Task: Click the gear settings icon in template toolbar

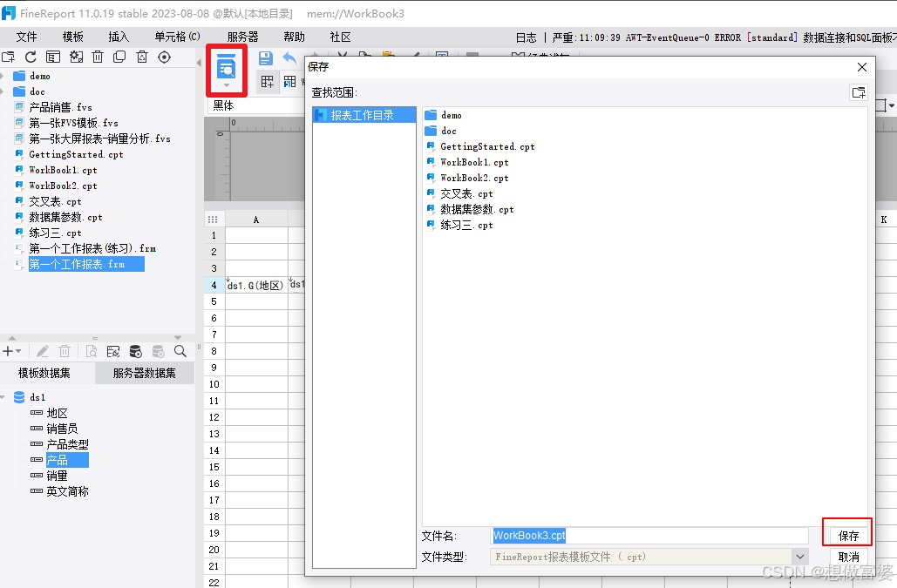Action: [76, 57]
